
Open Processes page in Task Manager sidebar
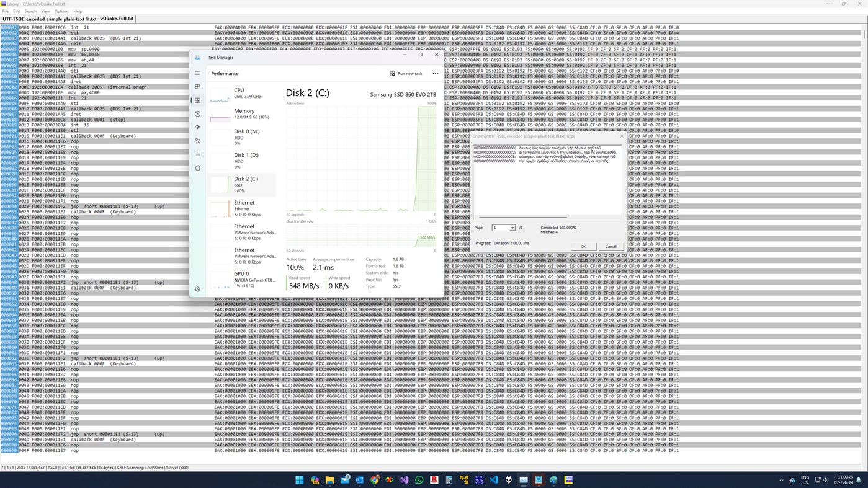click(x=197, y=87)
